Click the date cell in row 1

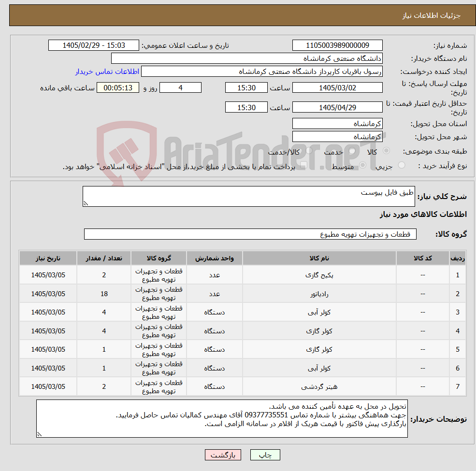[48, 275]
